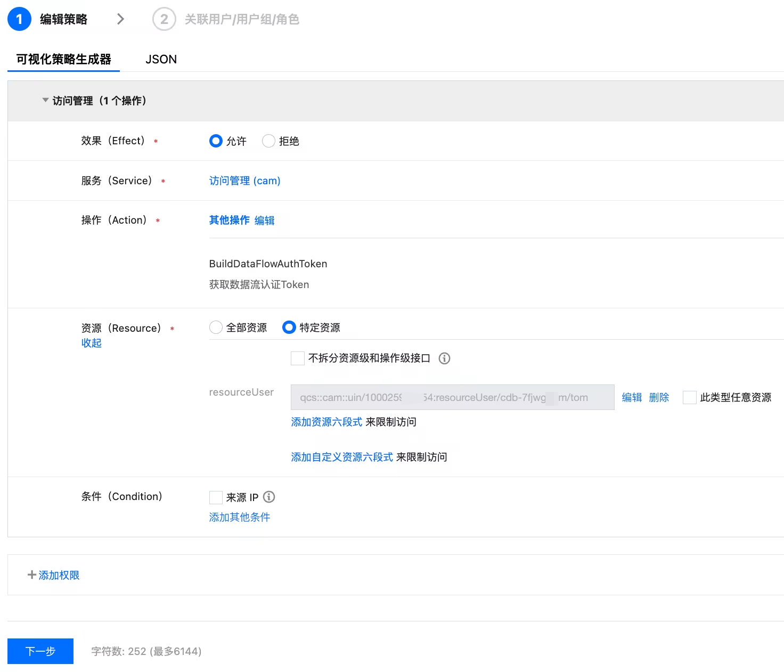Screen dimensions: 784x672
Task: Click the plus icon for 添加权限
Action: [32, 575]
